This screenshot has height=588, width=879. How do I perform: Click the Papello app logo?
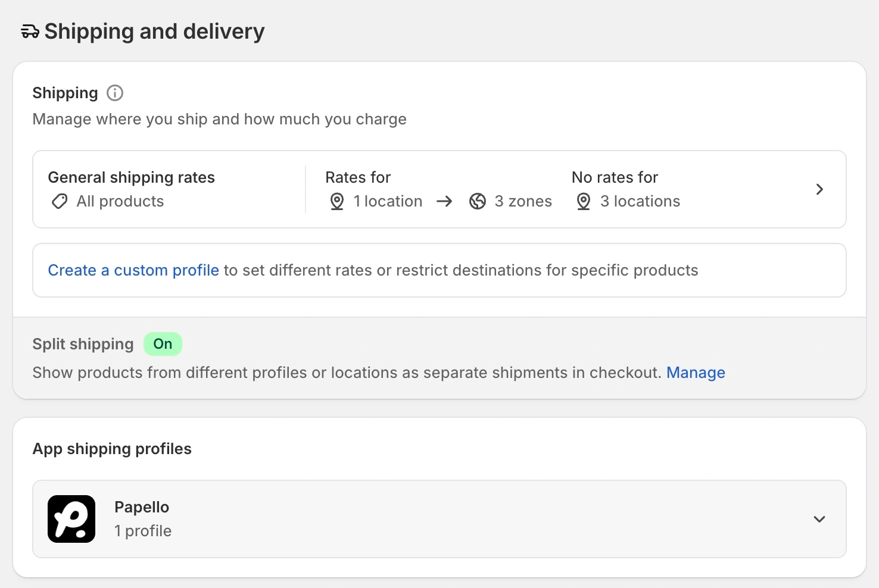(x=71, y=518)
